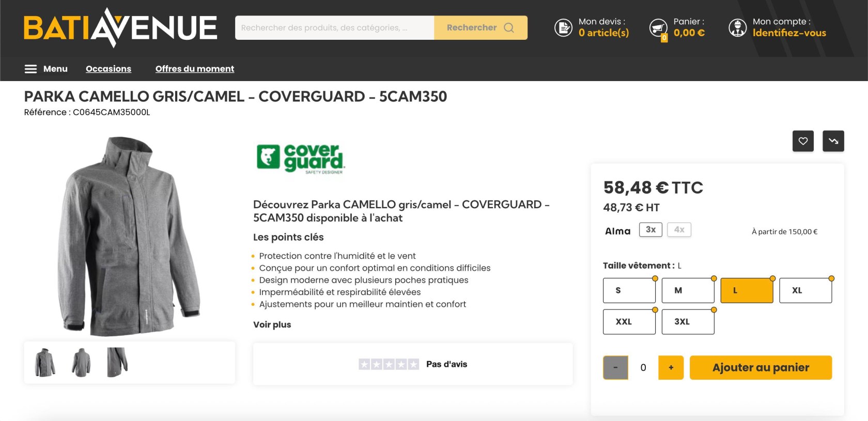Click the Rechercher button
Screen dimensions: 868x421
[x=481, y=28]
